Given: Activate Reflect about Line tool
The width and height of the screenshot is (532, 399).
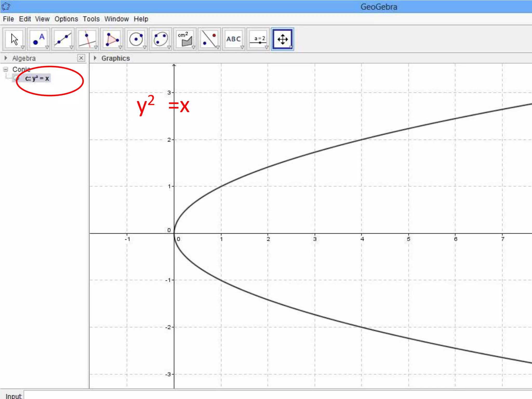Looking at the screenshot, I should point(209,39).
